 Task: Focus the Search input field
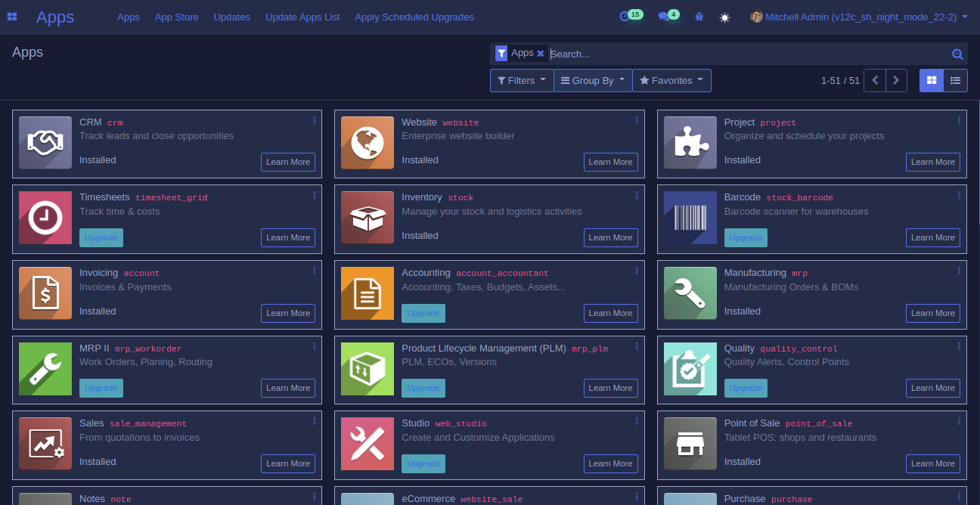point(749,54)
